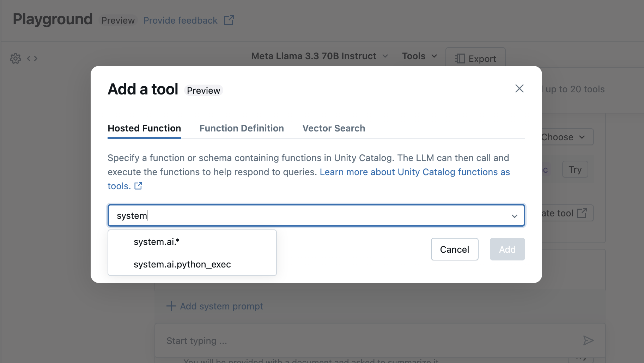Switch to Vector Search tab

click(x=334, y=128)
